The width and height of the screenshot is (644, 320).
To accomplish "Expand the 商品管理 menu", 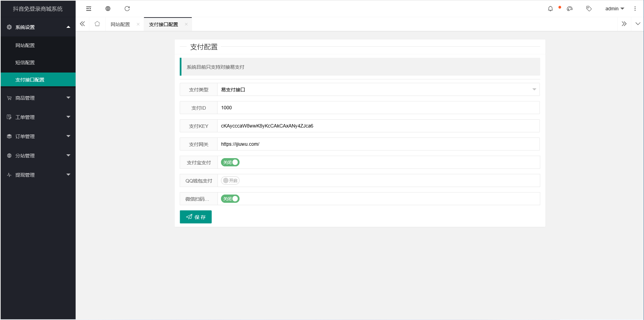I will click(68, 98).
